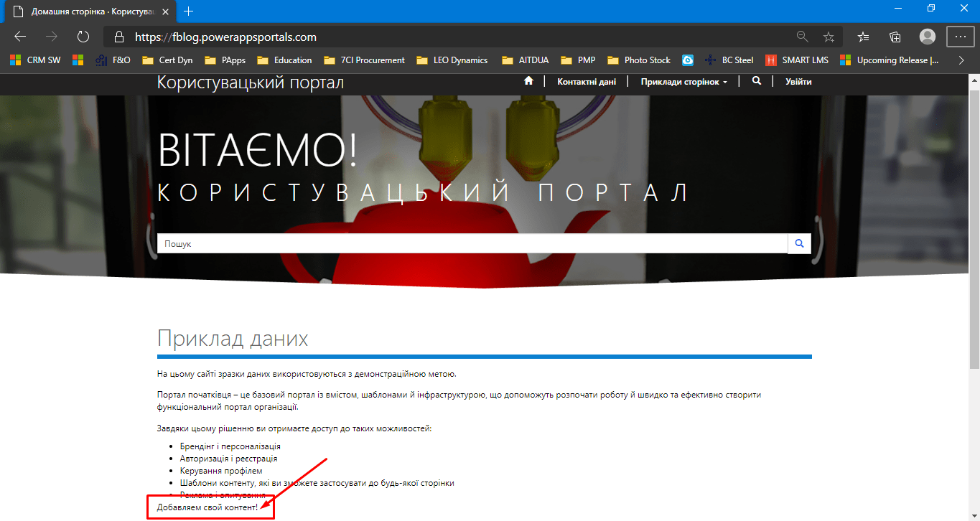
Task: Click the portal home icon
Action: coord(528,82)
